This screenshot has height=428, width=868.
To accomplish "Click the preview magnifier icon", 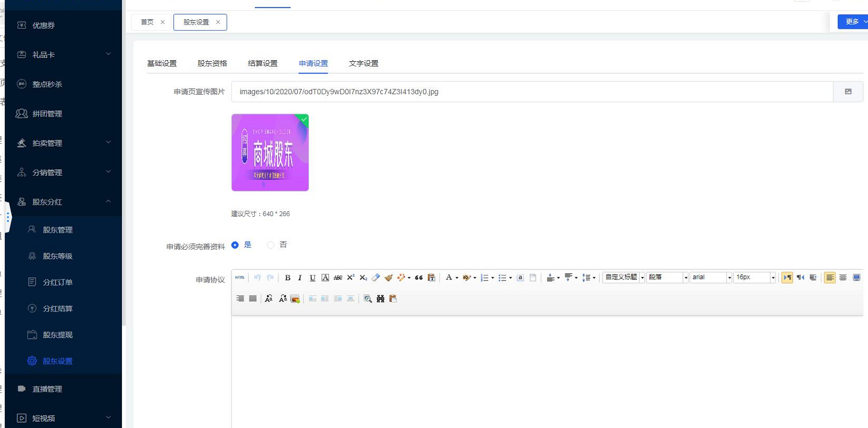I will [368, 299].
